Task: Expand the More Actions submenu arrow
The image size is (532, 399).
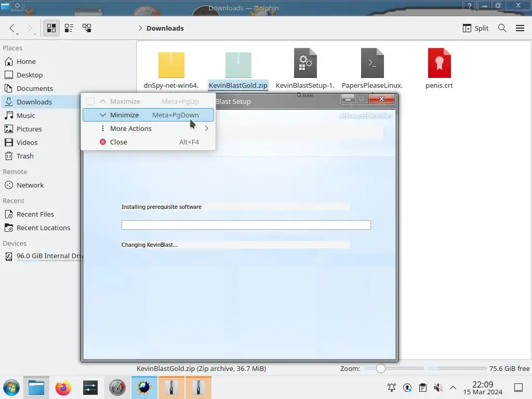Action: pyautogui.click(x=206, y=129)
